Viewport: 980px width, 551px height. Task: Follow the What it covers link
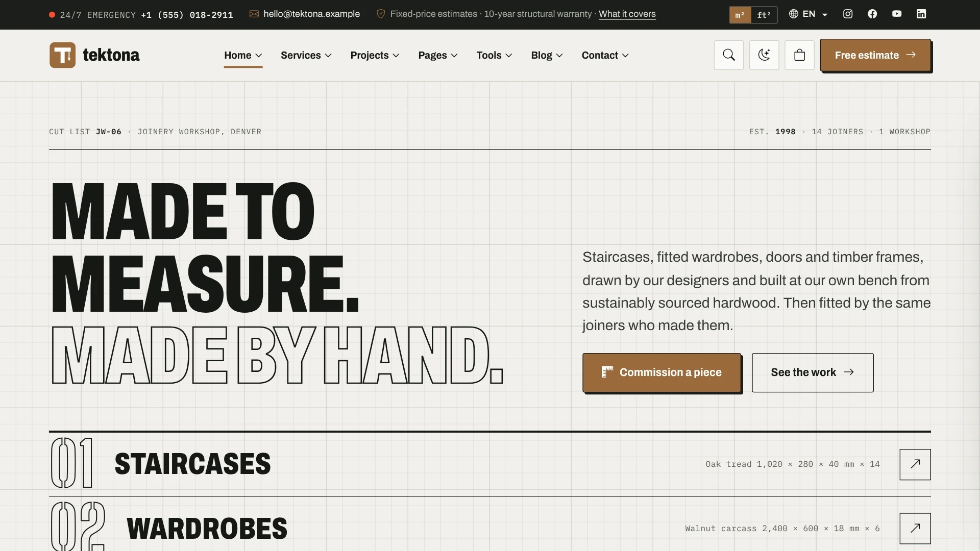coord(627,14)
